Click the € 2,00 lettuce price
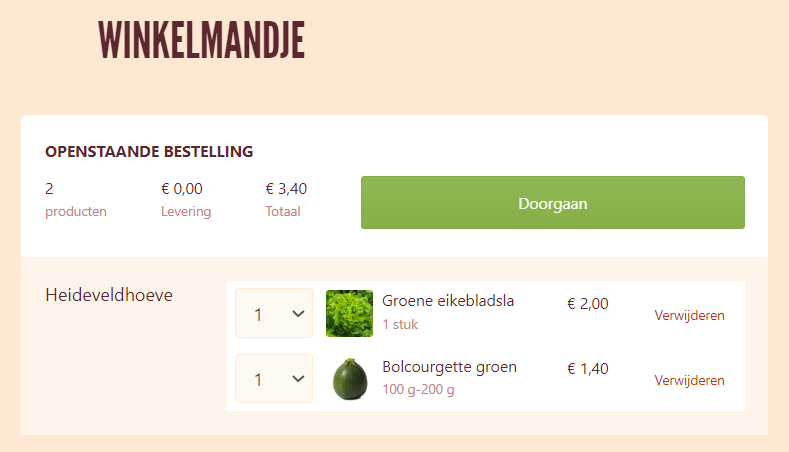789x452 pixels. point(588,304)
